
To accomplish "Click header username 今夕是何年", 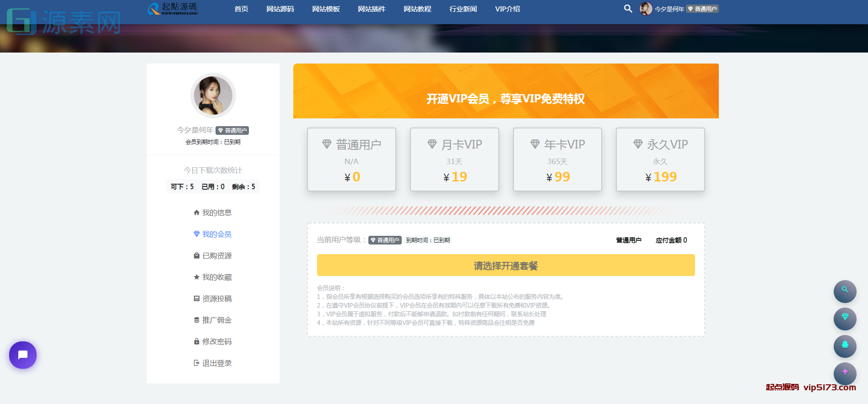I will (669, 9).
